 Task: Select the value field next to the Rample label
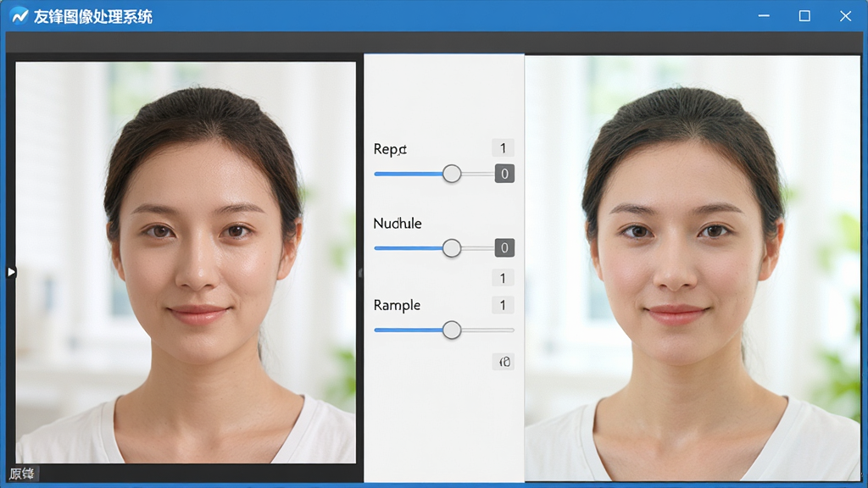[x=503, y=305]
